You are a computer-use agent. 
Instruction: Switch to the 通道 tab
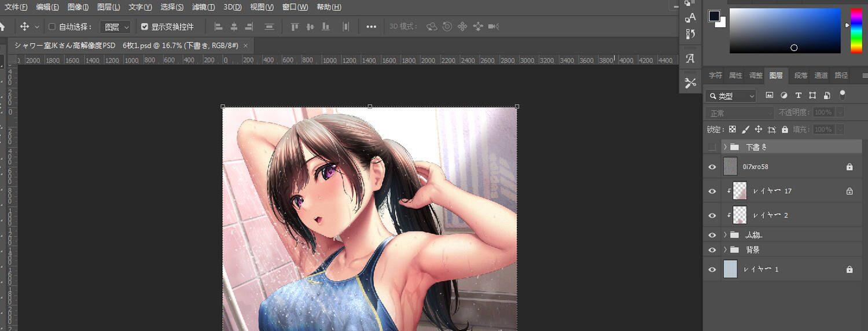(x=821, y=75)
